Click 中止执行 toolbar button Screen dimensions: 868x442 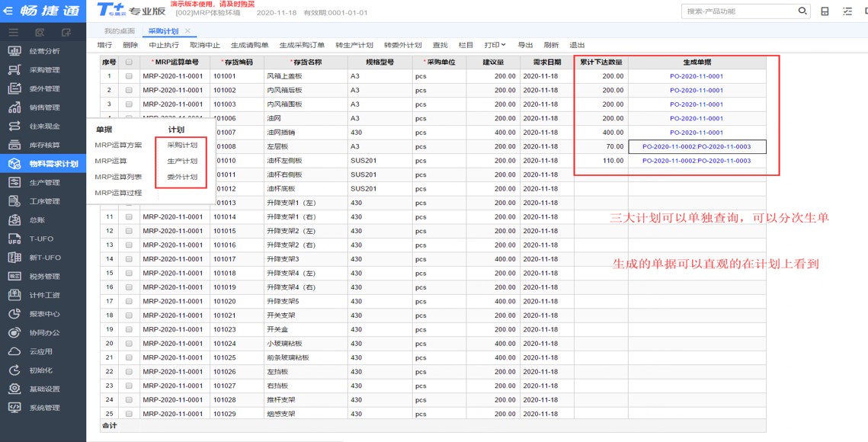point(164,45)
